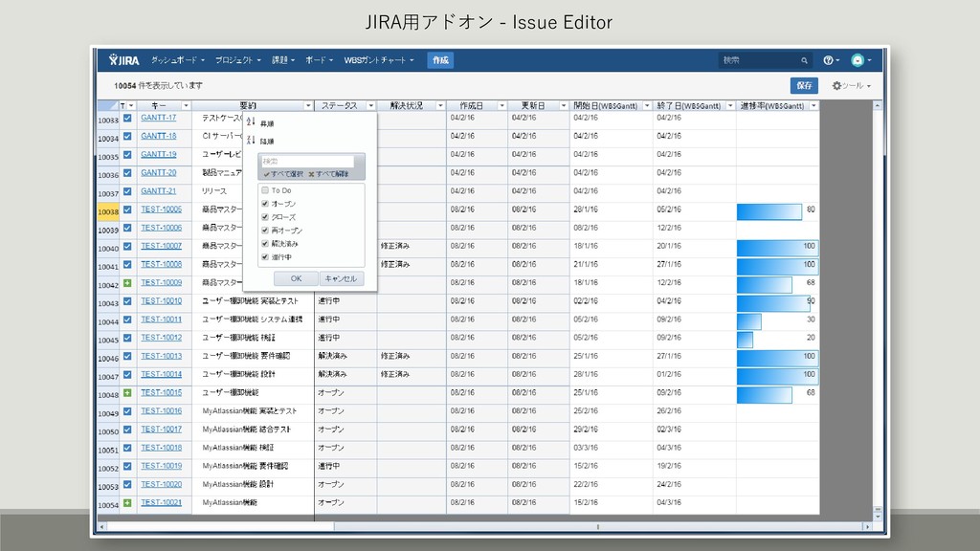Uncheck the 進行中 filter checkbox
The width and height of the screenshot is (980, 551).
265,256
